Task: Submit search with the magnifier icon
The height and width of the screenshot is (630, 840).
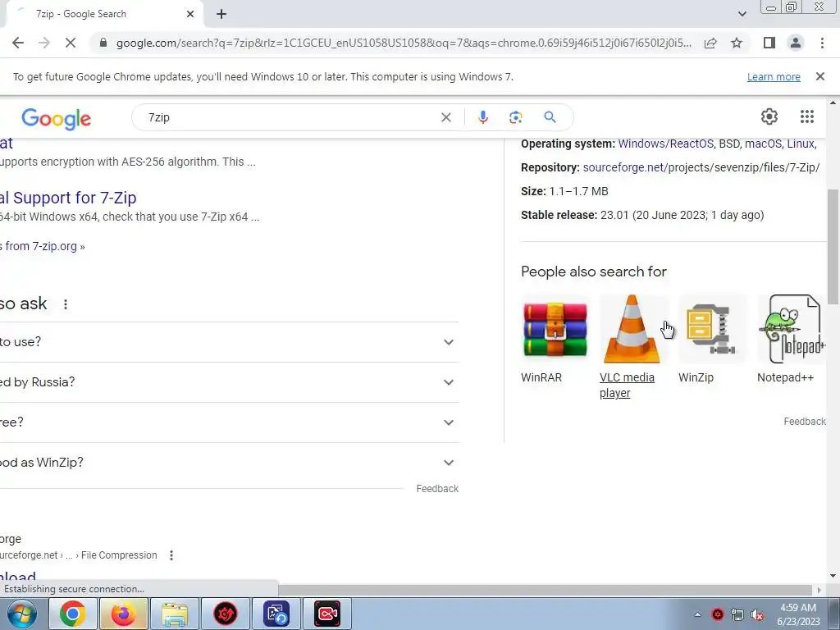Action: click(x=550, y=117)
